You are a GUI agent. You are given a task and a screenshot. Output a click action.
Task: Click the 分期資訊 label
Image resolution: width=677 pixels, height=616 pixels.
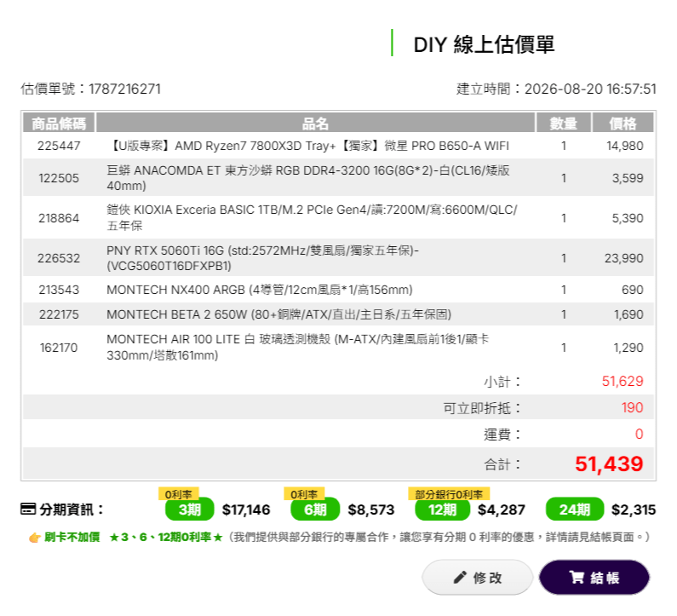point(72,509)
